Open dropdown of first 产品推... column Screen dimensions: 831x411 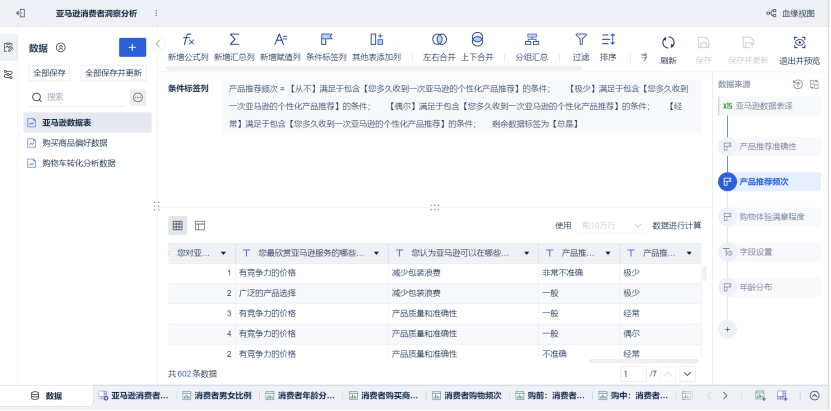[608, 253]
